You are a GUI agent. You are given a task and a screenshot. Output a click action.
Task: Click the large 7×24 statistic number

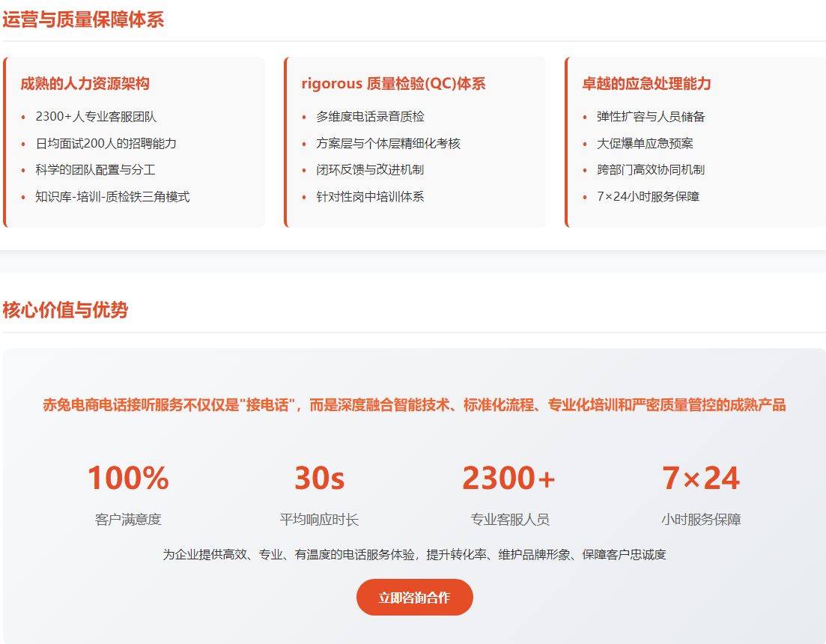coord(700,479)
